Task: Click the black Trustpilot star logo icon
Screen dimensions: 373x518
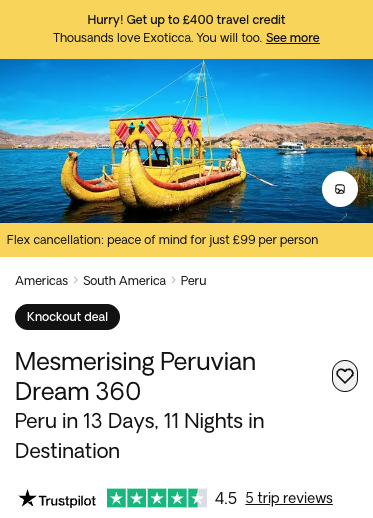Action: 27,498
